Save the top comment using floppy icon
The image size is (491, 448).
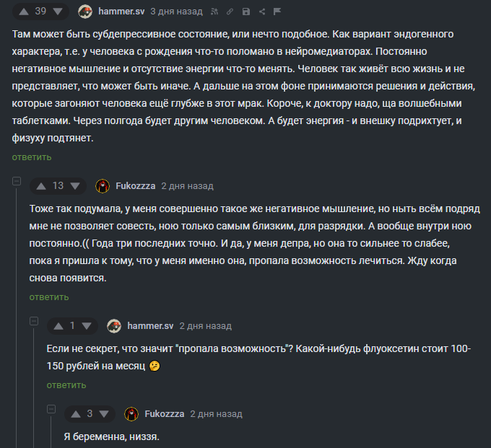pos(246,12)
